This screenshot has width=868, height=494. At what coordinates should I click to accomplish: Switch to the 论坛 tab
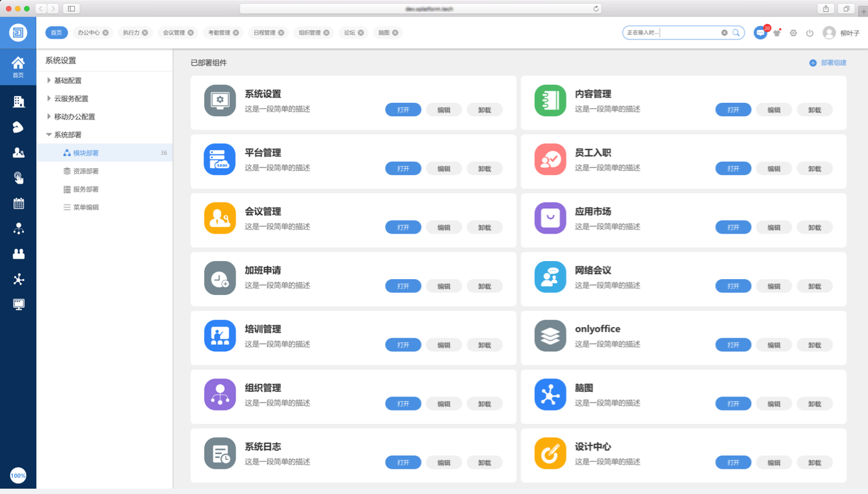pyautogui.click(x=349, y=33)
